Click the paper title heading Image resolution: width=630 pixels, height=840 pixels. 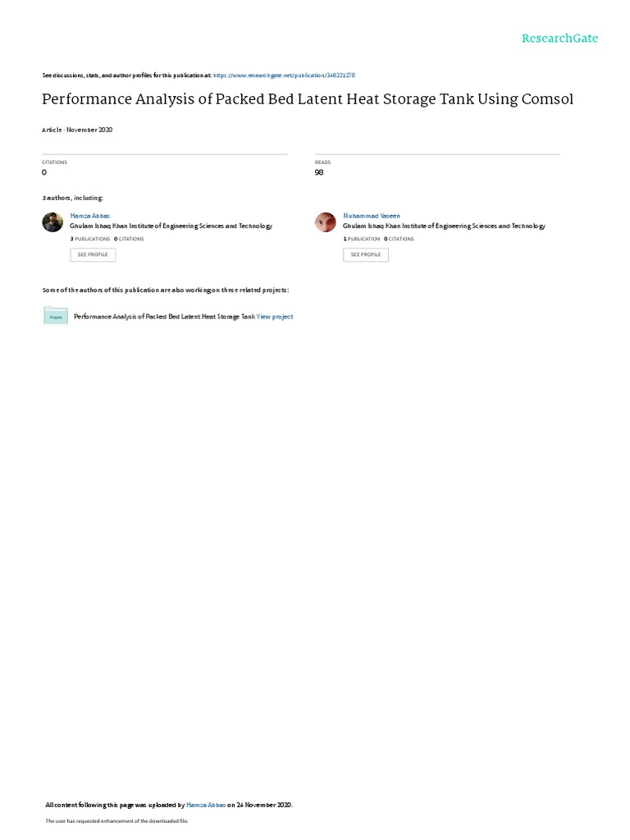coord(308,99)
